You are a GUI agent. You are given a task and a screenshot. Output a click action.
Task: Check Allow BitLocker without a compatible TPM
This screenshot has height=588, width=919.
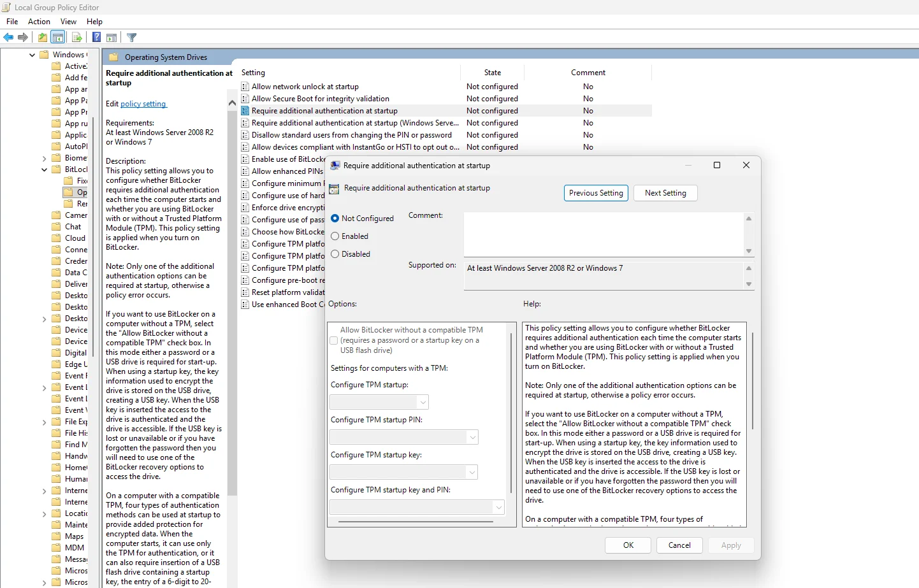pyautogui.click(x=334, y=341)
